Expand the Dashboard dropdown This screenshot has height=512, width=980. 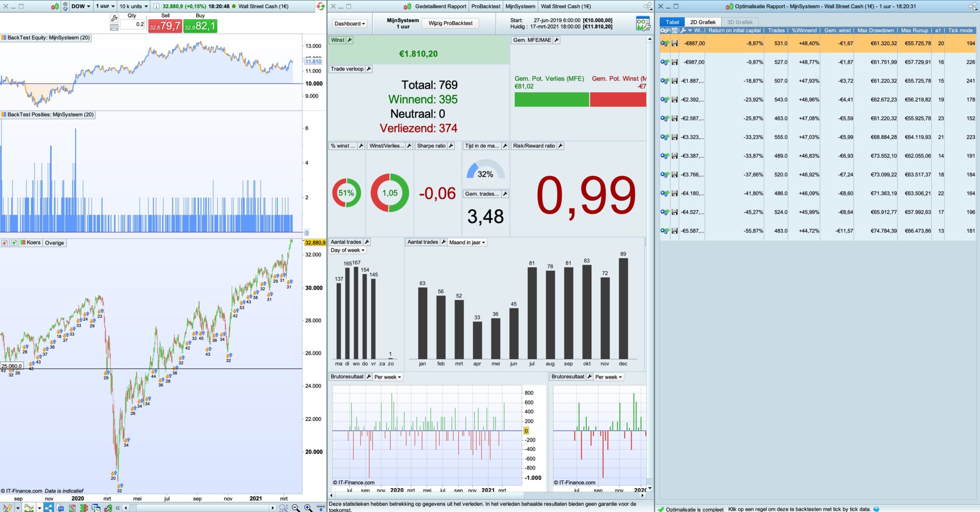[349, 23]
